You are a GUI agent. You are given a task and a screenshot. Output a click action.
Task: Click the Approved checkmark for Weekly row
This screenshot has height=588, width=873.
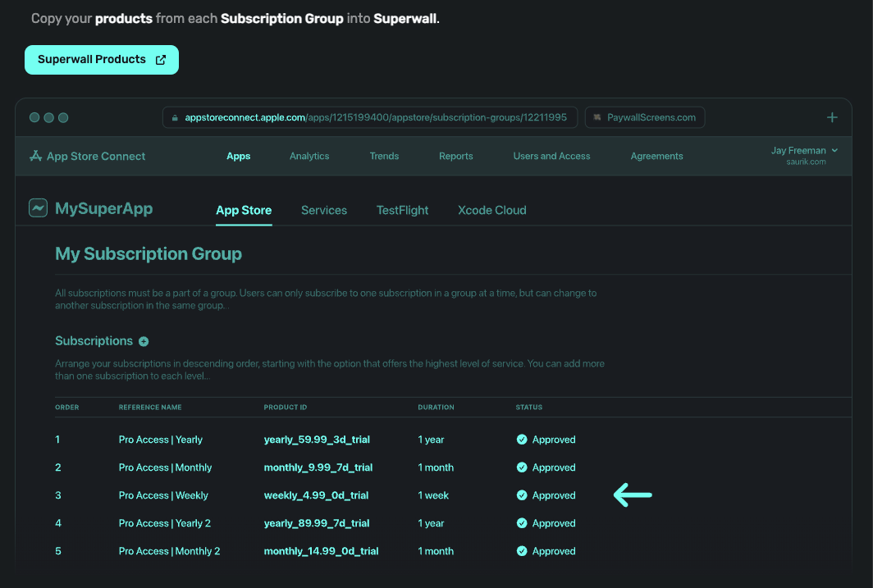522,495
